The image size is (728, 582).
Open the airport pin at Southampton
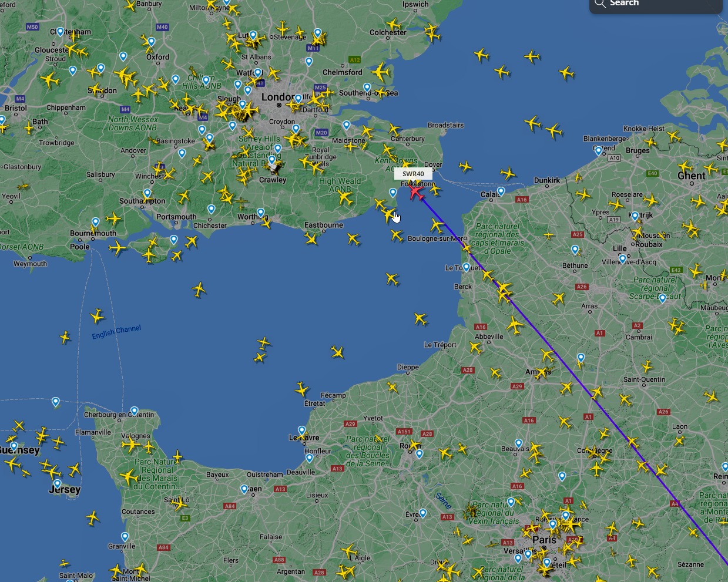click(147, 193)
